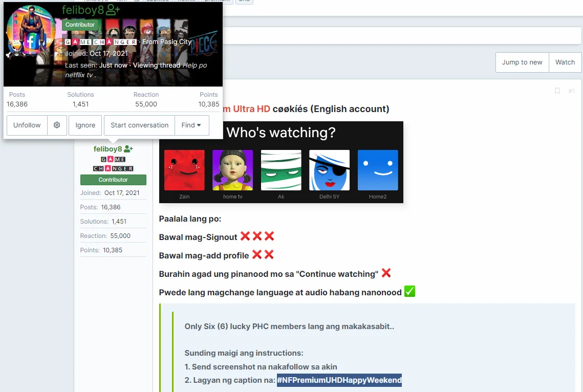Click 1. Send screenshot na nakafollow instruction

pos(261,367)
